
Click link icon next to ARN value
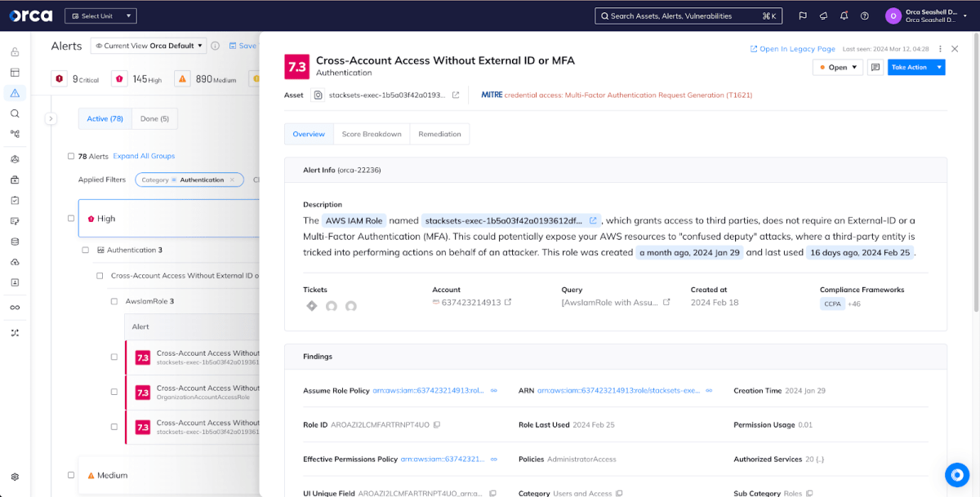click(x=709, y=391)
